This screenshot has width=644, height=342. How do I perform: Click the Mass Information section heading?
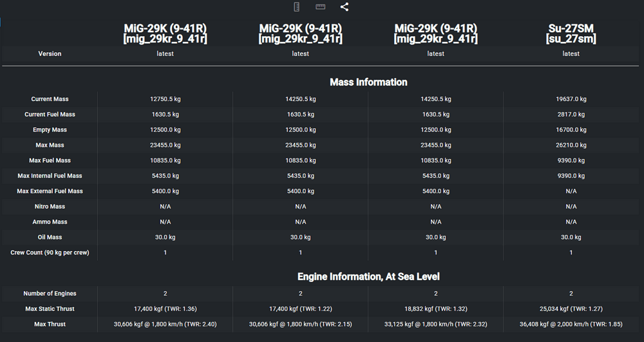coord(368,82)
